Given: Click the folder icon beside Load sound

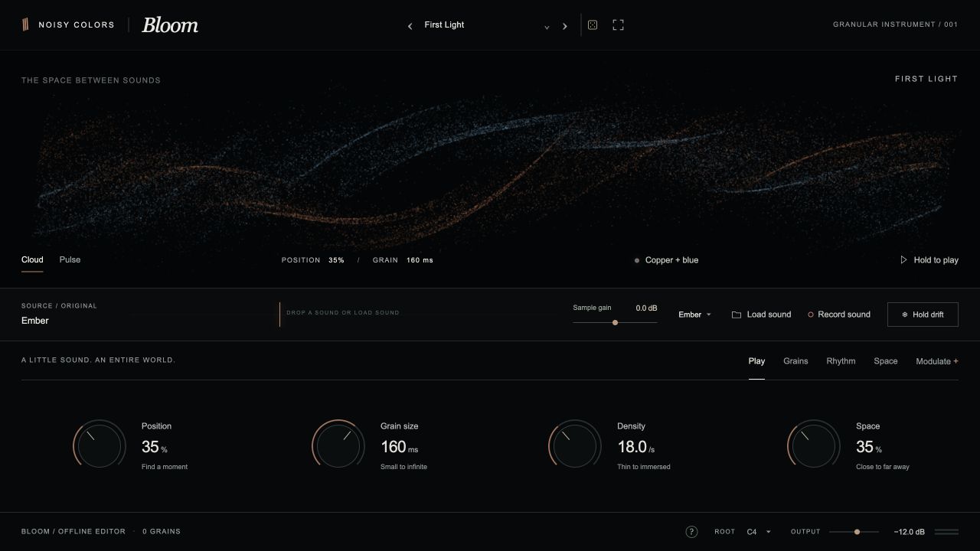Looking at the screenshot, I should (x=737, y=315).
